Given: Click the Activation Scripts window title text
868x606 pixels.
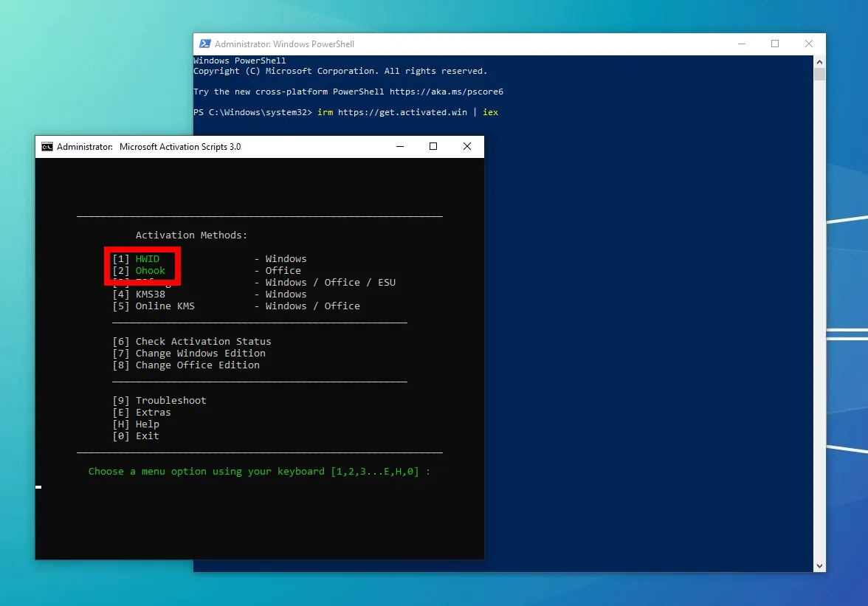Looking at the screenshot, I should [149, 147].
